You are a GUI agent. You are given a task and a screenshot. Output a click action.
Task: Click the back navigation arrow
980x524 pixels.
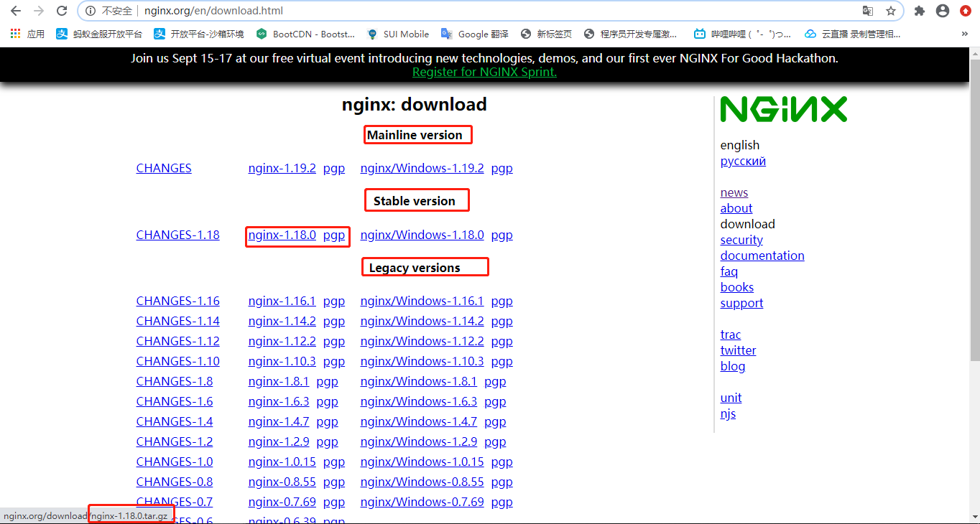coord(16,11)
